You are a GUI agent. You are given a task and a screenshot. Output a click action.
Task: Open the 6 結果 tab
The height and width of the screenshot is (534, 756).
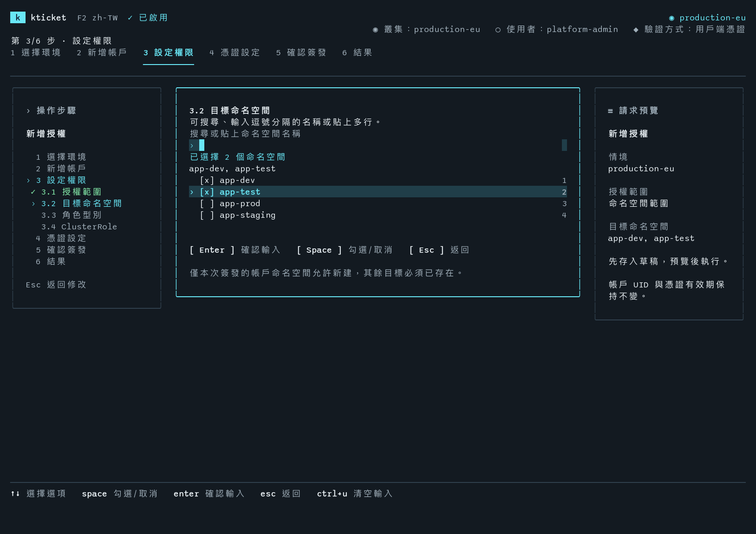[358, 52]
